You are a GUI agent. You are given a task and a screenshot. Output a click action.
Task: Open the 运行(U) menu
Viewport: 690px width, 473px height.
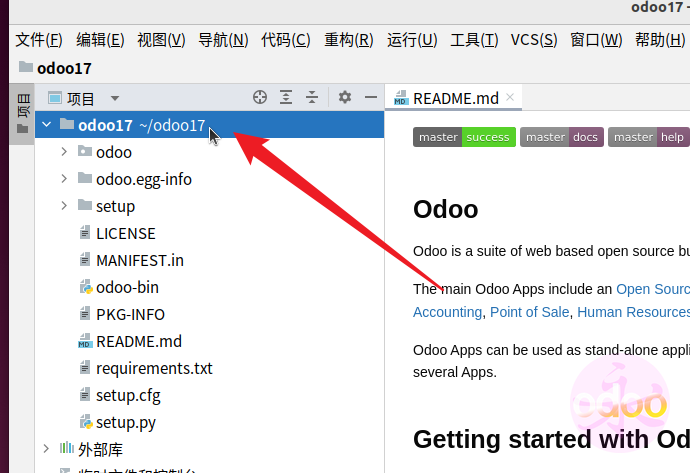click(x=412, y=40)
